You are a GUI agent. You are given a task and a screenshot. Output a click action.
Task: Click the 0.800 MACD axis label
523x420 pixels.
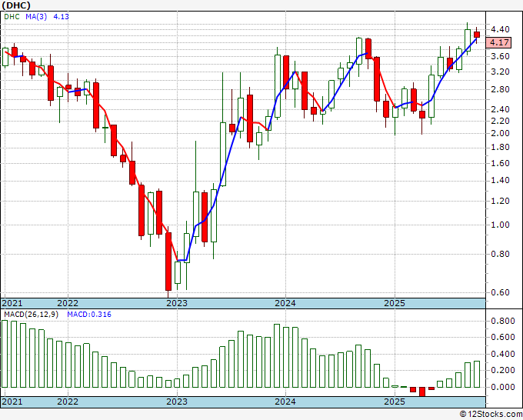tap(503, 322)
